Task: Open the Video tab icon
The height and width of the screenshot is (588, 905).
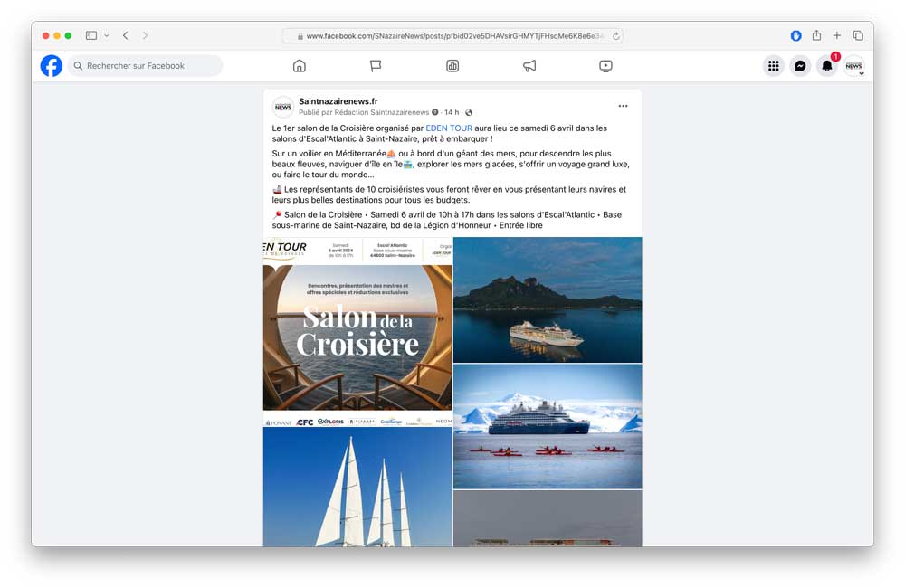Action: 605,66
